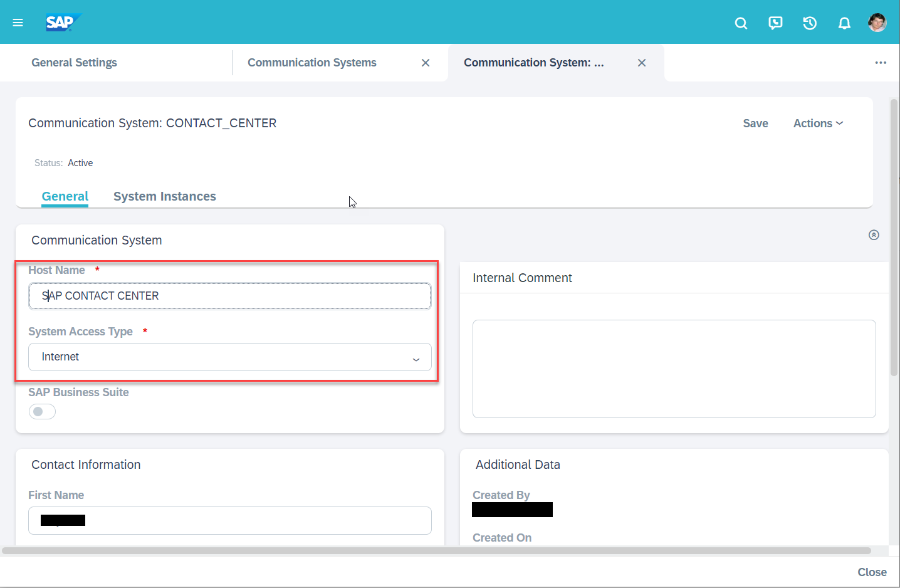The image size is (900, 588).
Task: Open the notifications bell
Action: coord(844,23)
